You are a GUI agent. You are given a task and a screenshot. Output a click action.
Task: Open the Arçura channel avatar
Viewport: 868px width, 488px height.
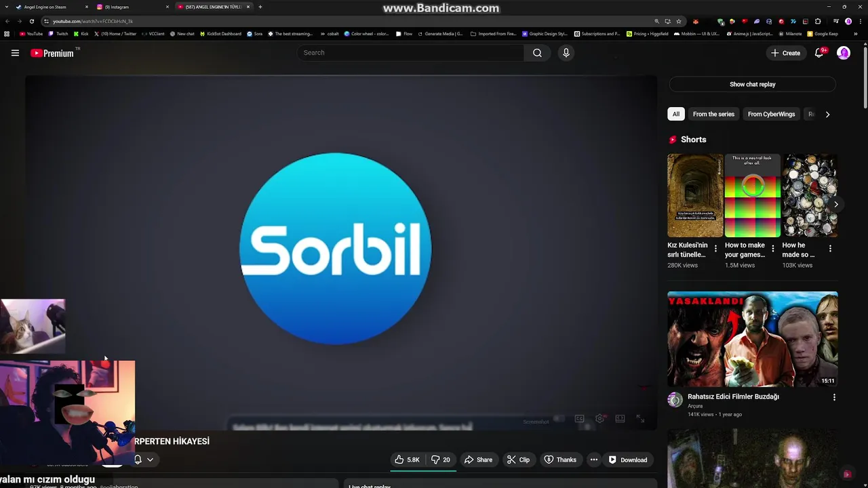[x=675, y=399]
